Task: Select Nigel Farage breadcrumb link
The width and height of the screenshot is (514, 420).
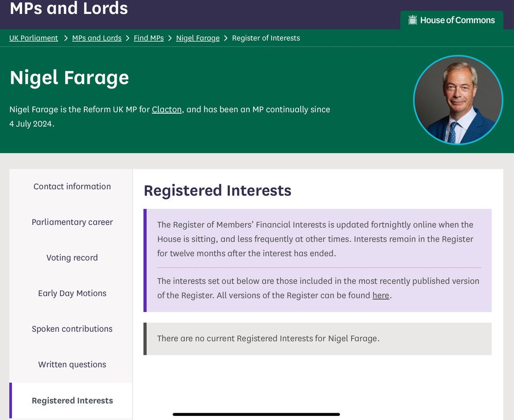Action: pos(198,38)
